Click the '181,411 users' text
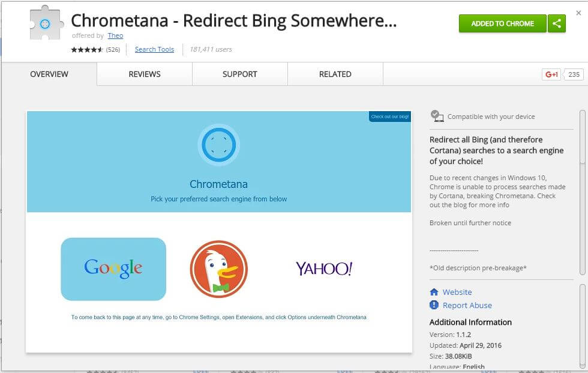The width and height of the screenshot is (588, 373). coord(211,49)
